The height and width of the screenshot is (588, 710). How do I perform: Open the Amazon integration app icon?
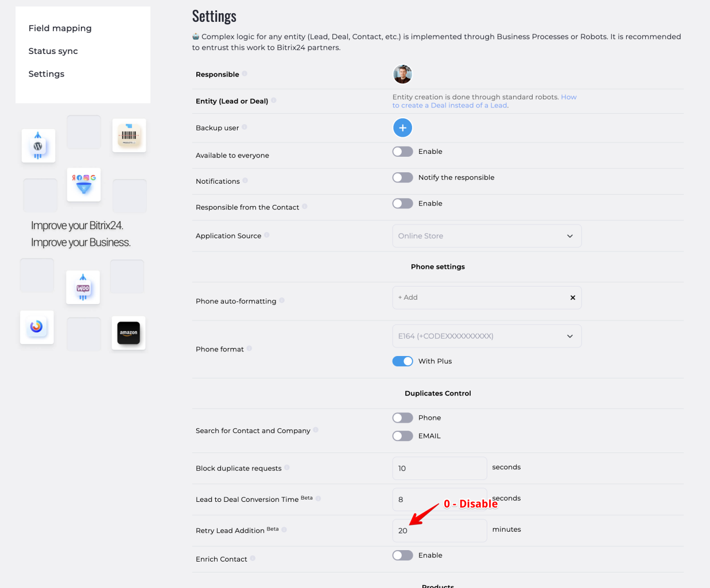click(129, 333)
